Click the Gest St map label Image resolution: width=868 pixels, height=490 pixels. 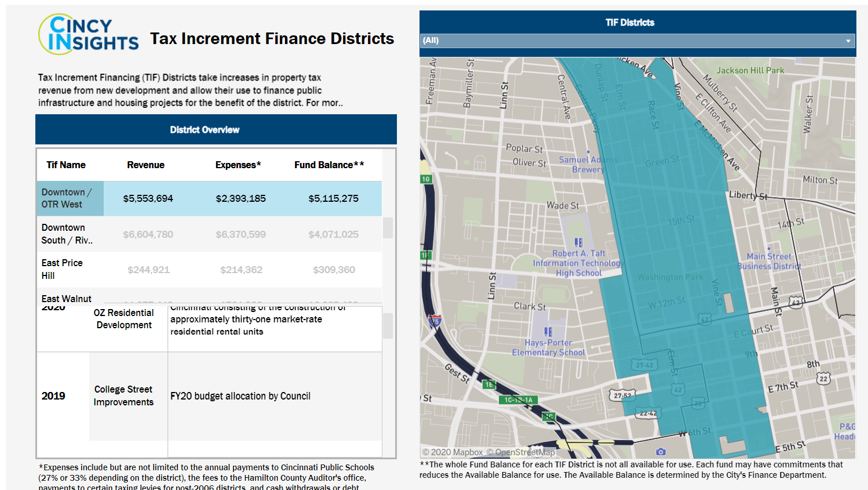457,373
